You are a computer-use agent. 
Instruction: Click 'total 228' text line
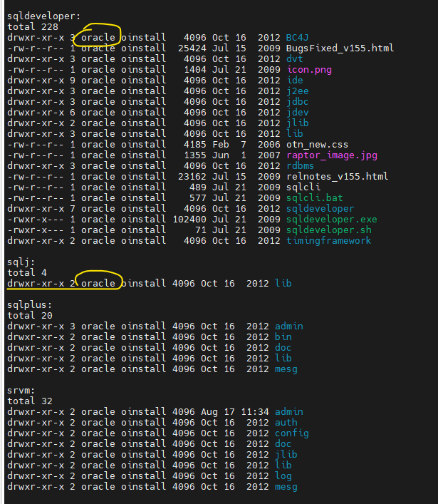[x=33, y=27]
